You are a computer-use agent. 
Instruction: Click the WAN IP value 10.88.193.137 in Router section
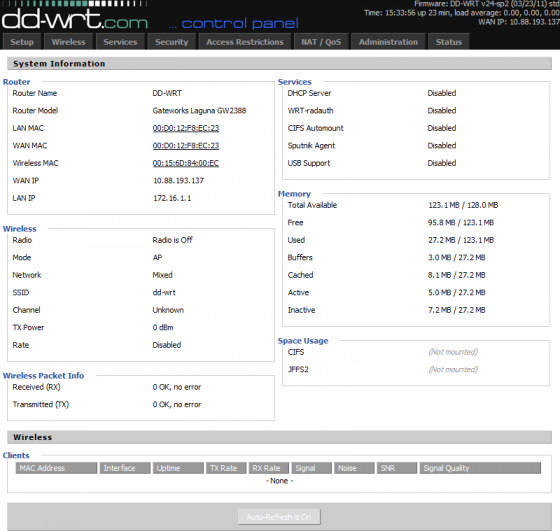point(179,181)
